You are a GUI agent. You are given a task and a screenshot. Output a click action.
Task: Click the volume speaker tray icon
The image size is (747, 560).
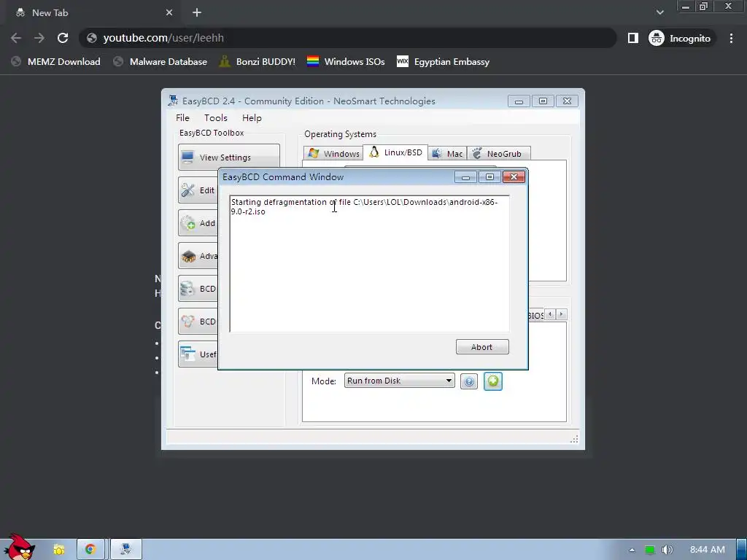[667, 550]
